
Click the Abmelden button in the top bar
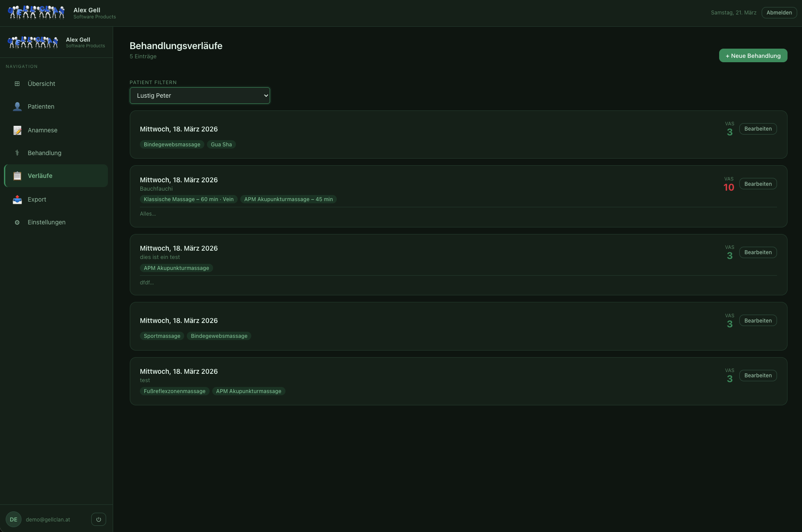click(x=779, y=13)
